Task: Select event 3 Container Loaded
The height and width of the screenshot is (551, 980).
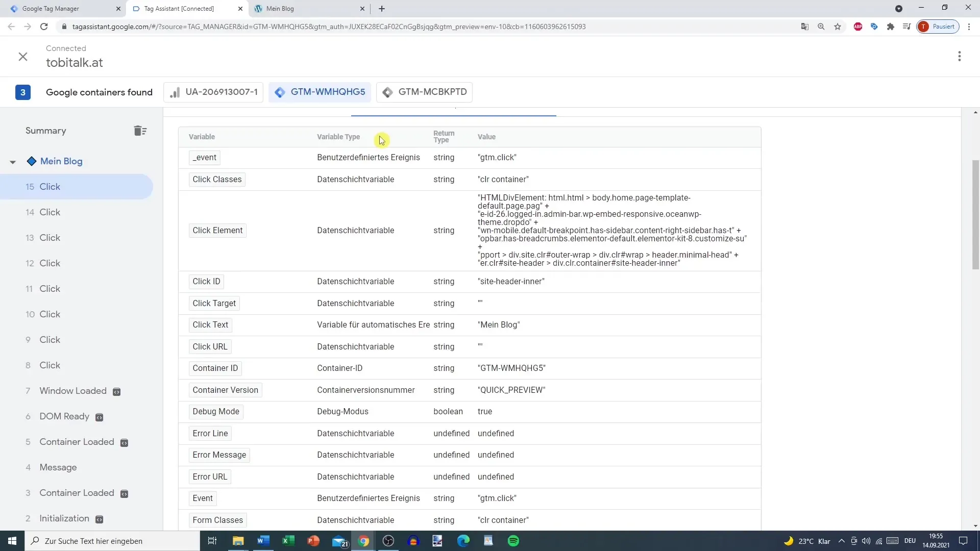Action: coord(77,493)
